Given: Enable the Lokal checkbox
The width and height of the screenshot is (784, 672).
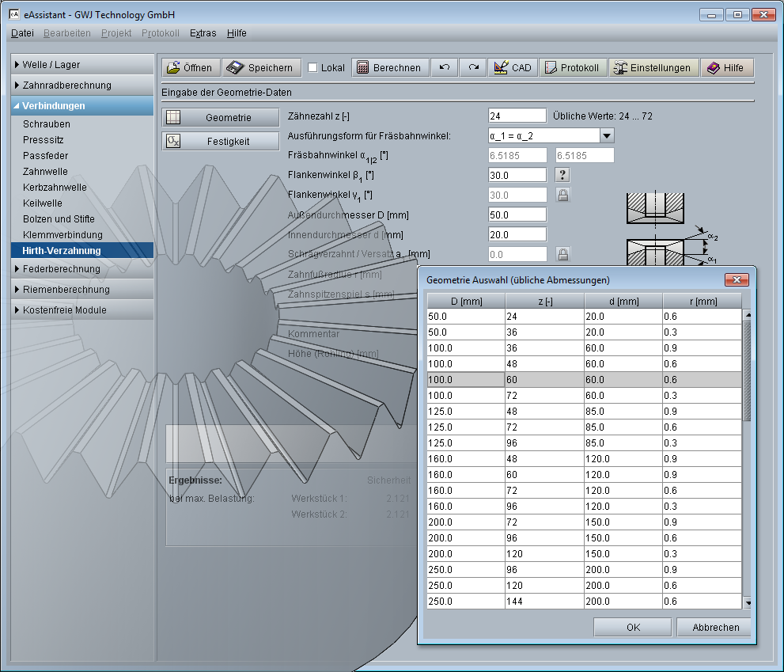Looking at the screenshot, I should (x=313, y=68).
